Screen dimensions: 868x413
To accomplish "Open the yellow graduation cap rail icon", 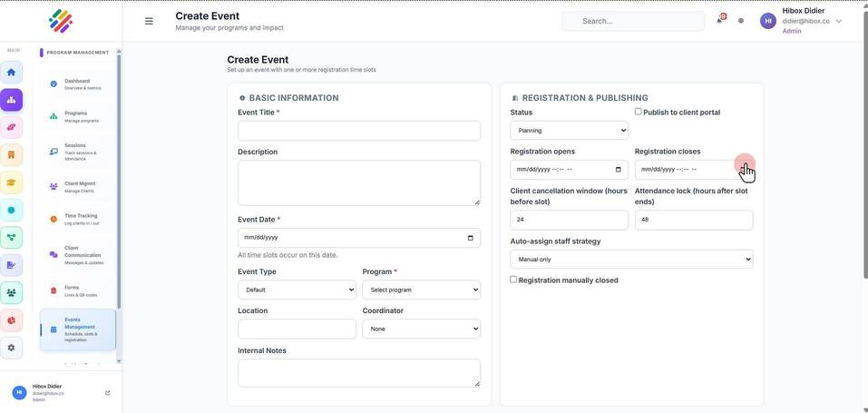I will point(11,182).
